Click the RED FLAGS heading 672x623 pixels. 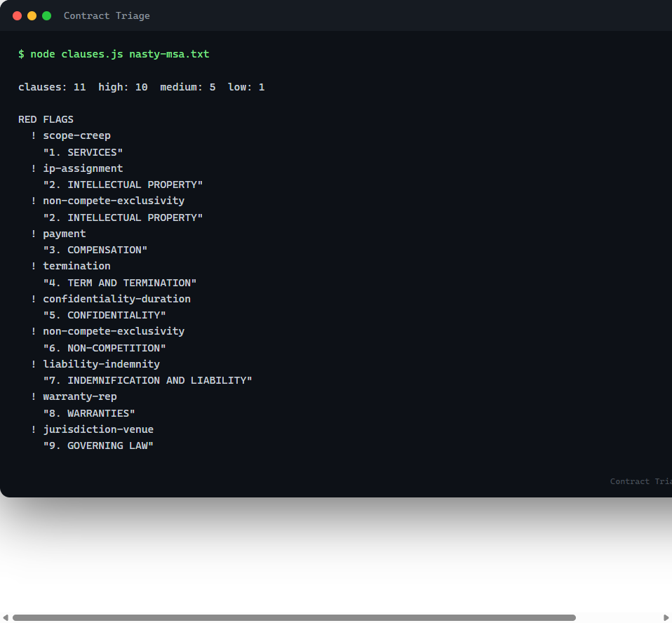[46, 119]
